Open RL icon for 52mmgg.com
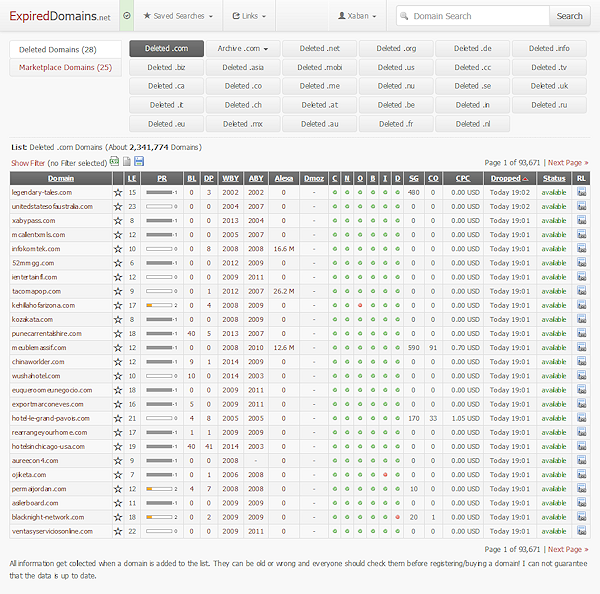This screenshot has height=594, width=600. (581, 263)
